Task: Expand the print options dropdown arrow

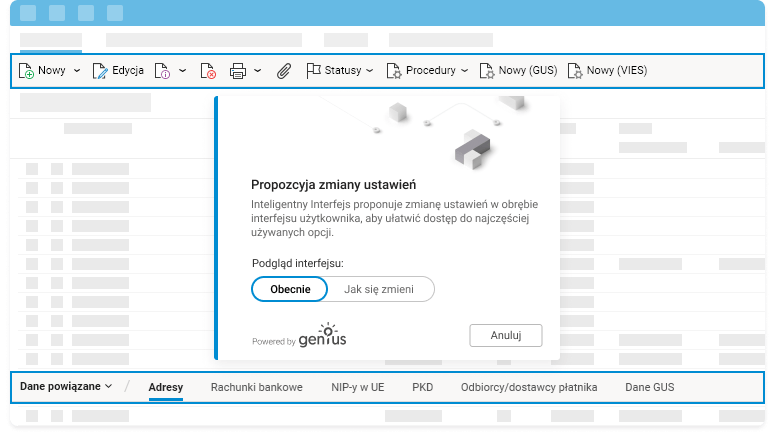Action: (x=258, y=71)
